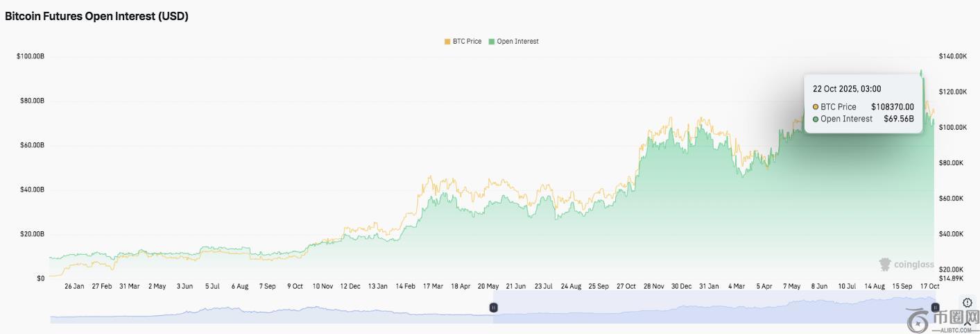Click the left range slider handle
This screenshot has width=980, height=334.
[494, 307]
